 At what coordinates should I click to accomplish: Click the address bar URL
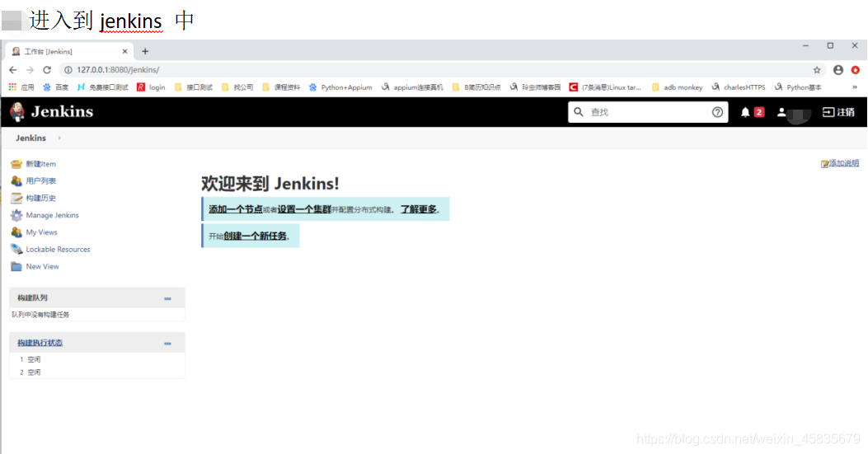118,70
